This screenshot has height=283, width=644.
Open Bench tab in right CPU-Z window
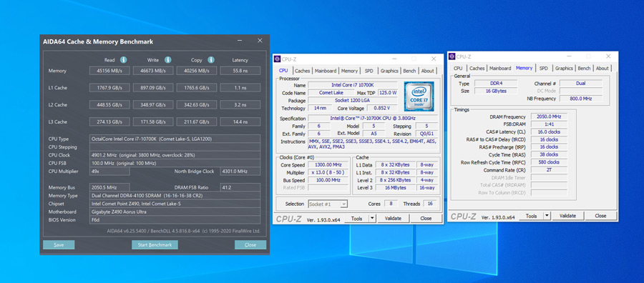(584, 69)
